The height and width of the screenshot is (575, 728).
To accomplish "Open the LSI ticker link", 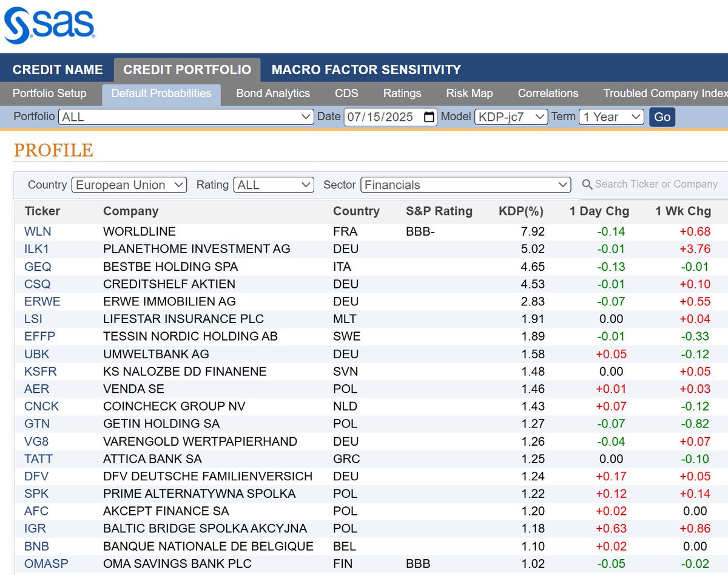I will tap(33, 319).
